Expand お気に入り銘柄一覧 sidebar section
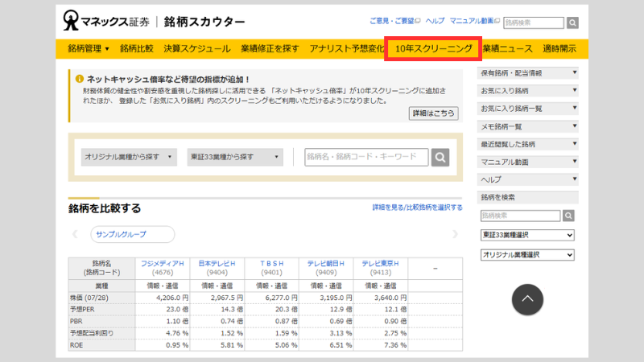 tap(528, 109)
